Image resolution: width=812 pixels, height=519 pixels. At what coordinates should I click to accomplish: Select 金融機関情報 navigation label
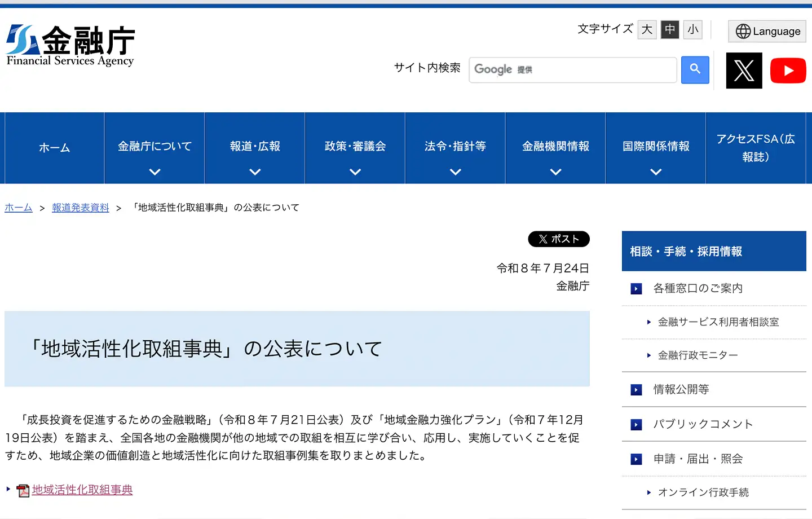point(555,146)
